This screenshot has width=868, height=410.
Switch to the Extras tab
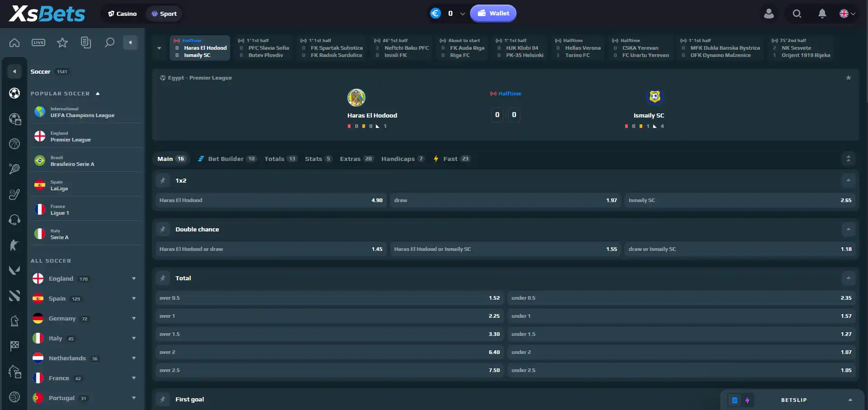(x=356, y=159)
